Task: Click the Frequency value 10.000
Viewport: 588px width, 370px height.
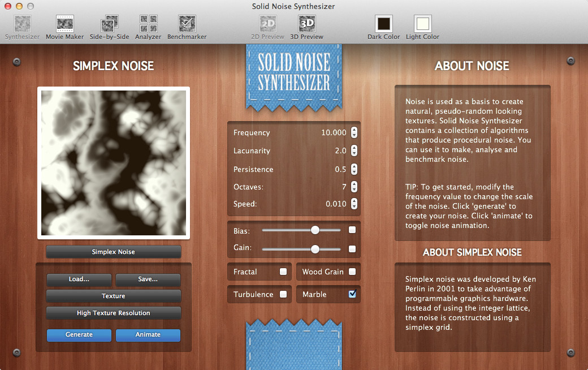Action: click(334, 132)
